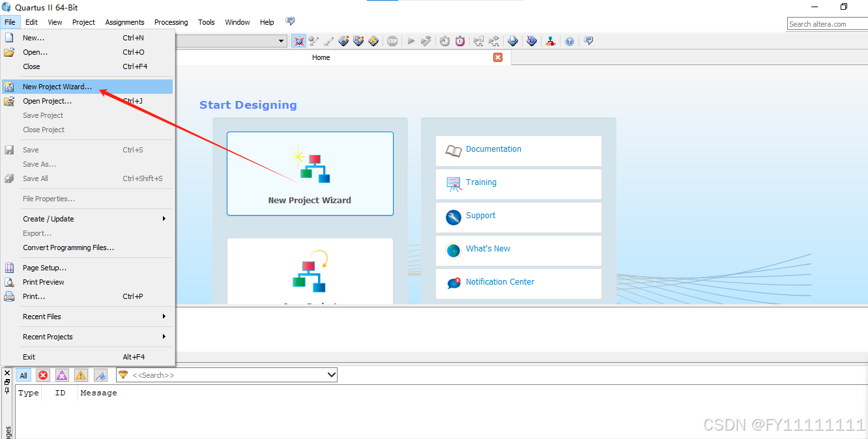Viewport: 868px width, 439px height.
Task: Click the Messages panel pin icon
Action: click(x=7, y=391)
